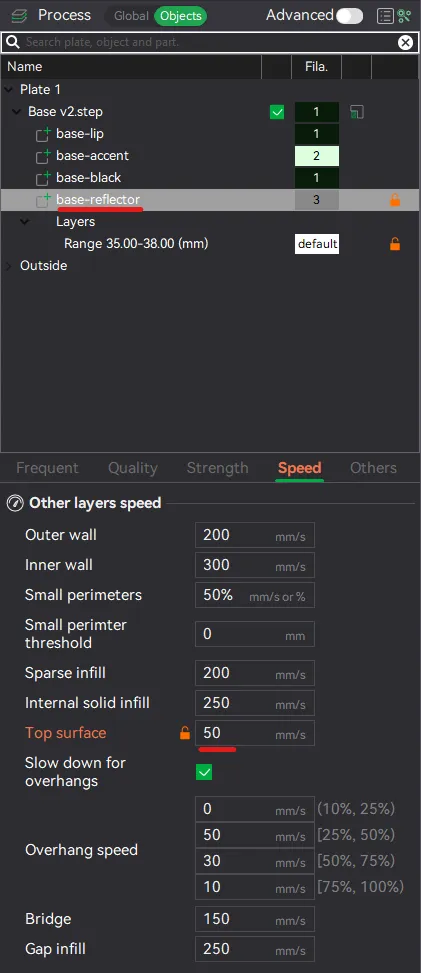This screenshot has height=973, width=421.
Task: Click the compare presets icon near Advanced
Action: tap(405, 16)
